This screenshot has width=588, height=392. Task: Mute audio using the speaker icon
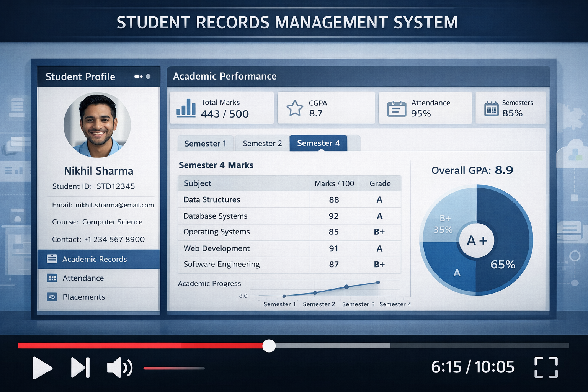click(119, 368)
